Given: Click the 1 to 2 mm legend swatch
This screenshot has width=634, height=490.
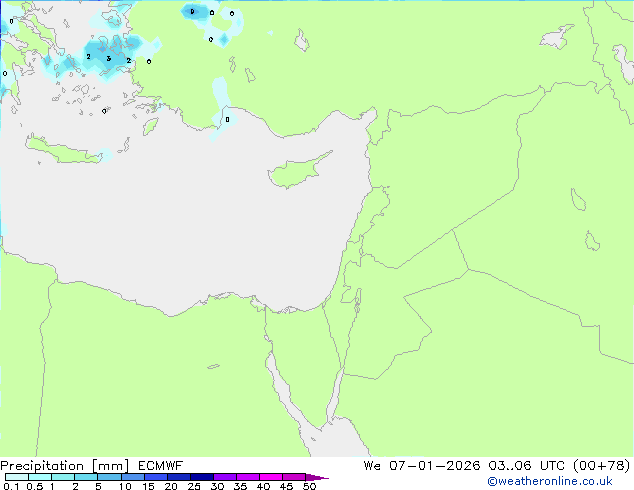Looking at the screenshot, I should pyautogui.click(x=63, y=477).
